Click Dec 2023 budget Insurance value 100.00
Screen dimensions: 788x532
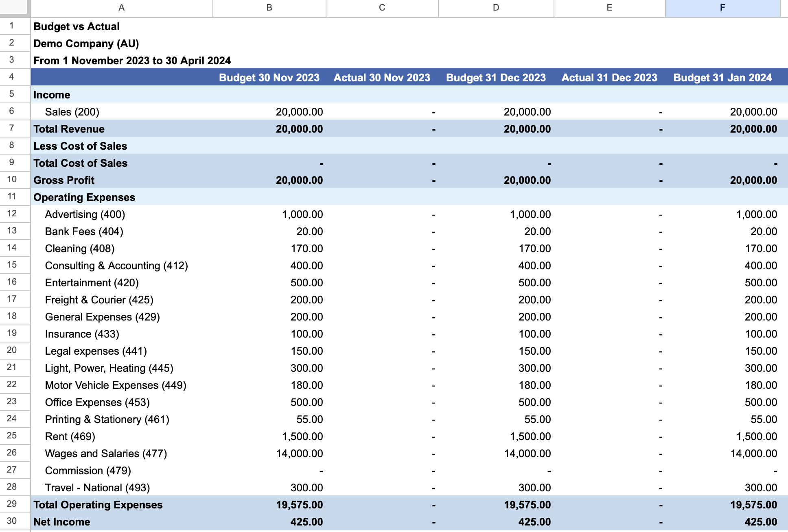(x=496, y=334)
